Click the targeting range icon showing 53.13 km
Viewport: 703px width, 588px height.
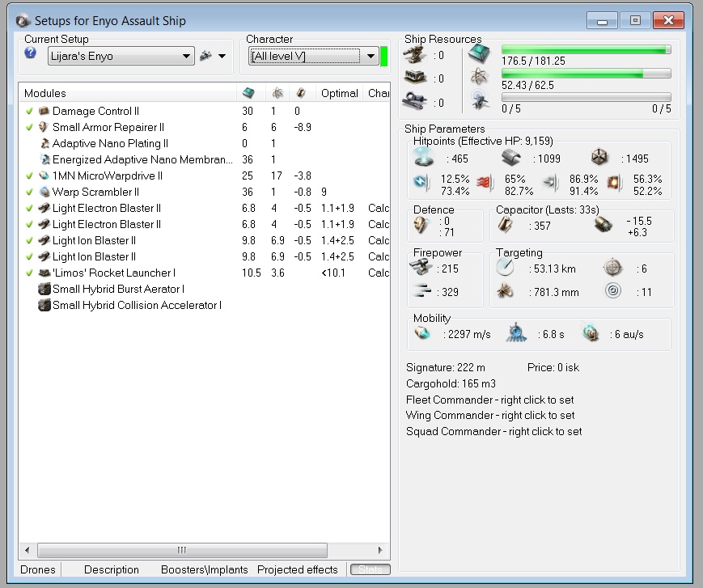pyautogui.click(x=505, y=268)
